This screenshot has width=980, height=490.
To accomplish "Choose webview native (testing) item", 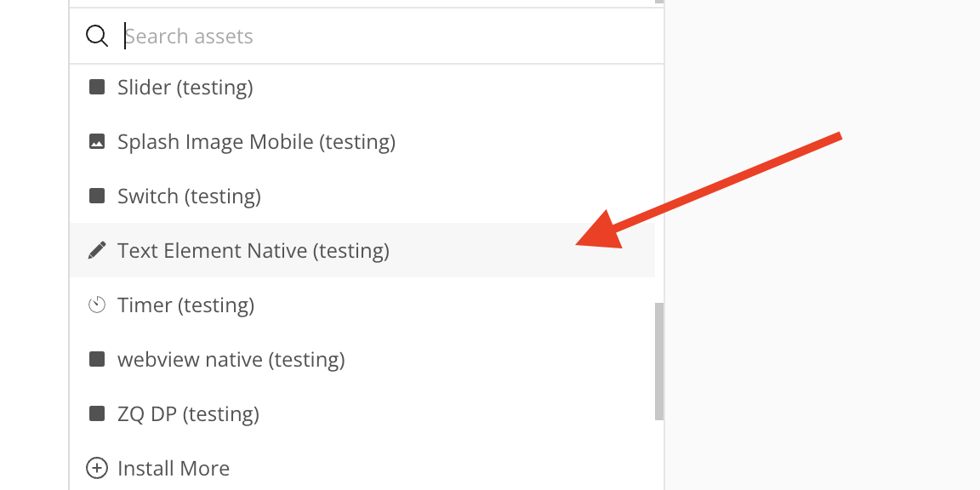I will click(x=231, y=359).
